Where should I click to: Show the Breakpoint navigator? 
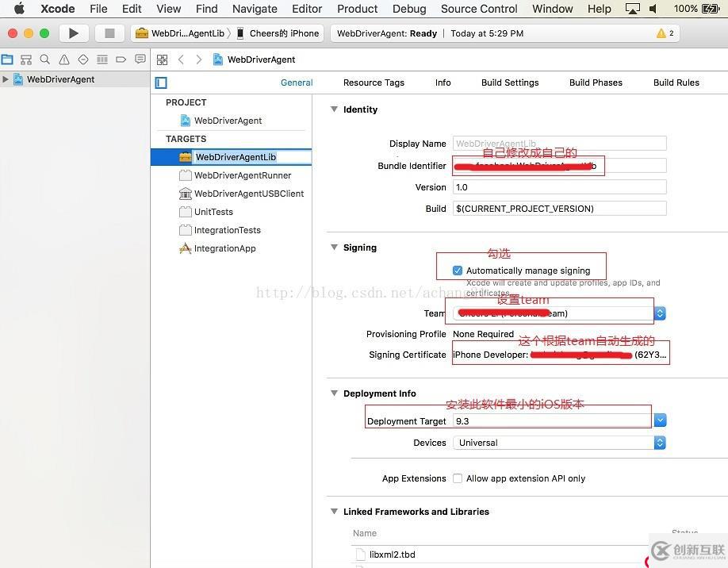(x=121, y=59)
